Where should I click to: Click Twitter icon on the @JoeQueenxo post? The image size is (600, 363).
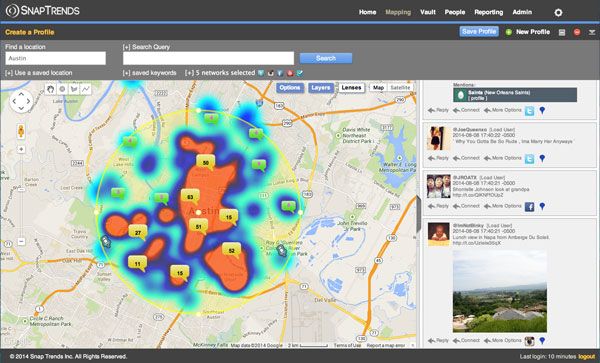pyautogui.click(x=530, y=159)
